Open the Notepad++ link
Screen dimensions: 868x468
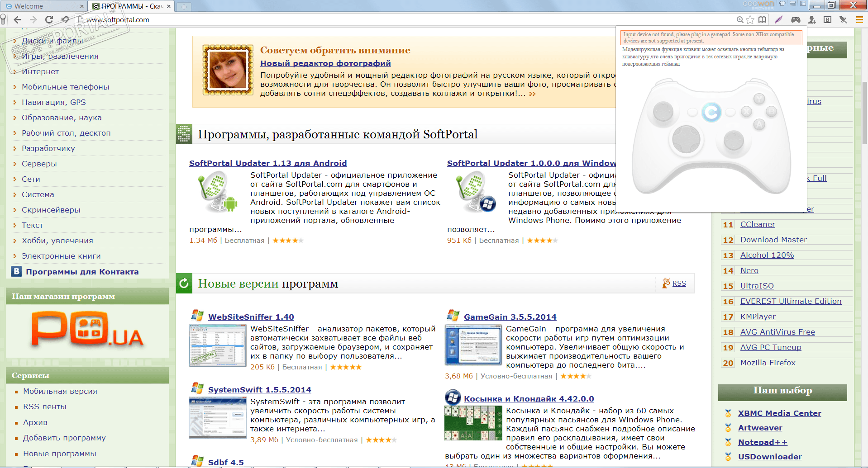tap(763, 442)
